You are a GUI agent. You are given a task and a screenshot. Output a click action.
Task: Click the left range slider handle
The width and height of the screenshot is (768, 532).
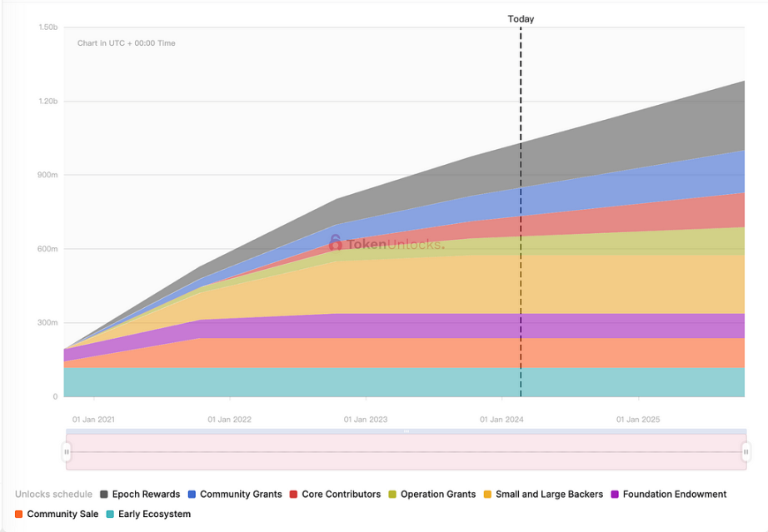pos(67,452)
